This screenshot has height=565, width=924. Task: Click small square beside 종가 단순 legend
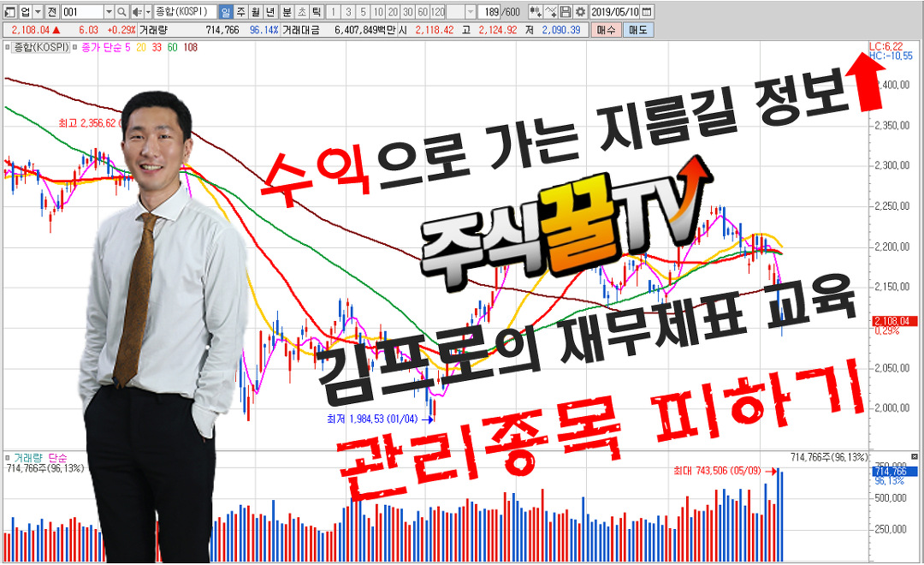[75, 47]
